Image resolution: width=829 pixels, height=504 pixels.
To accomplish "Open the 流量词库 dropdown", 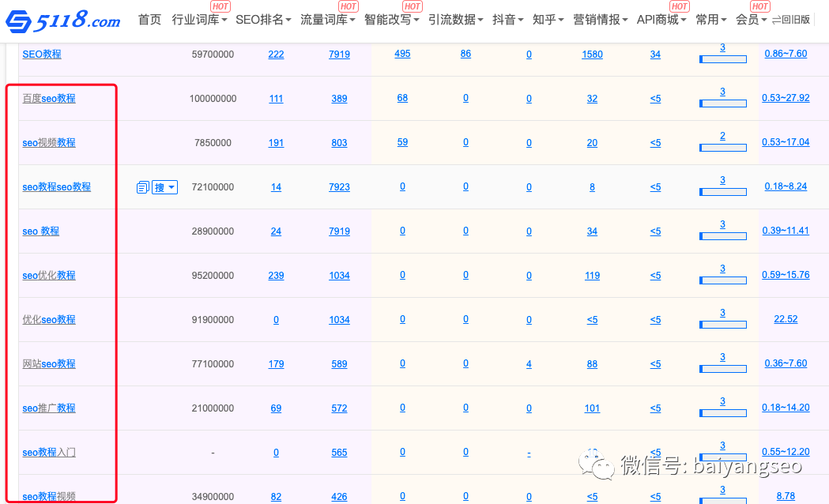I will pyautogui.click(x=325, y=20).
